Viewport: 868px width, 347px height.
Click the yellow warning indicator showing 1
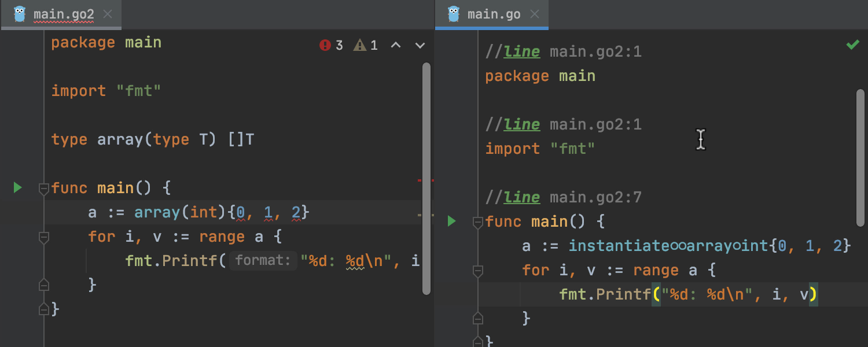(366, 45)
